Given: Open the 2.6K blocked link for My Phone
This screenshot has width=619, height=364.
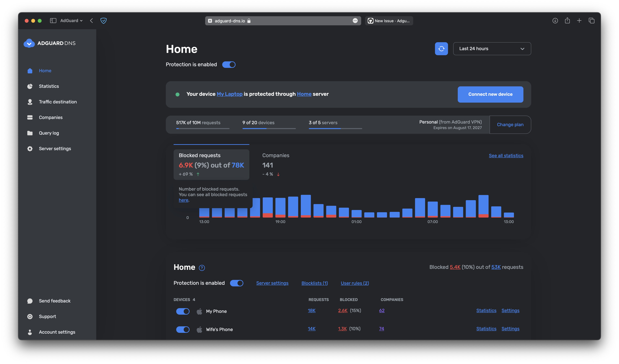Looking at the screenshot, I should (x=343, y=311).
